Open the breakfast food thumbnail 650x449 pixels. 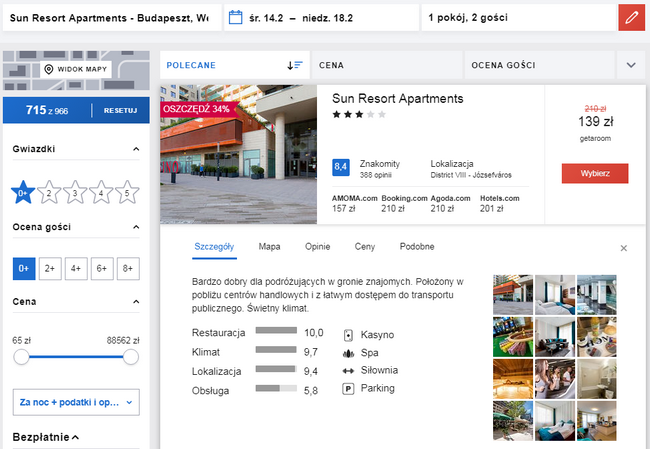click(x=597, y=337)
